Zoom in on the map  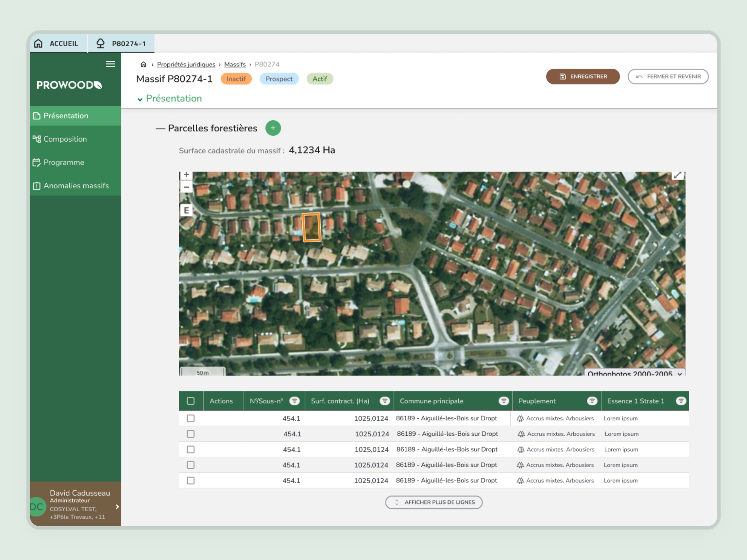pyautogui.click(x=186, y=175)
